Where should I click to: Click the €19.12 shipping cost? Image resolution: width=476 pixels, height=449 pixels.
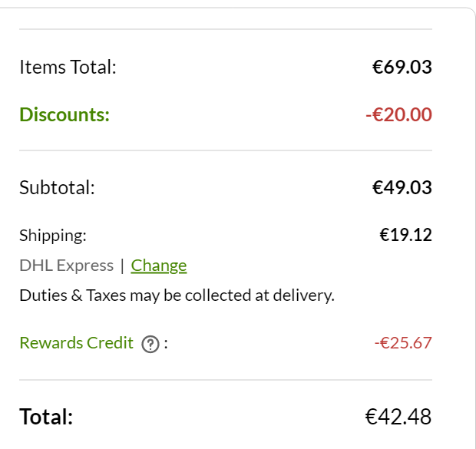coord(405,235)
